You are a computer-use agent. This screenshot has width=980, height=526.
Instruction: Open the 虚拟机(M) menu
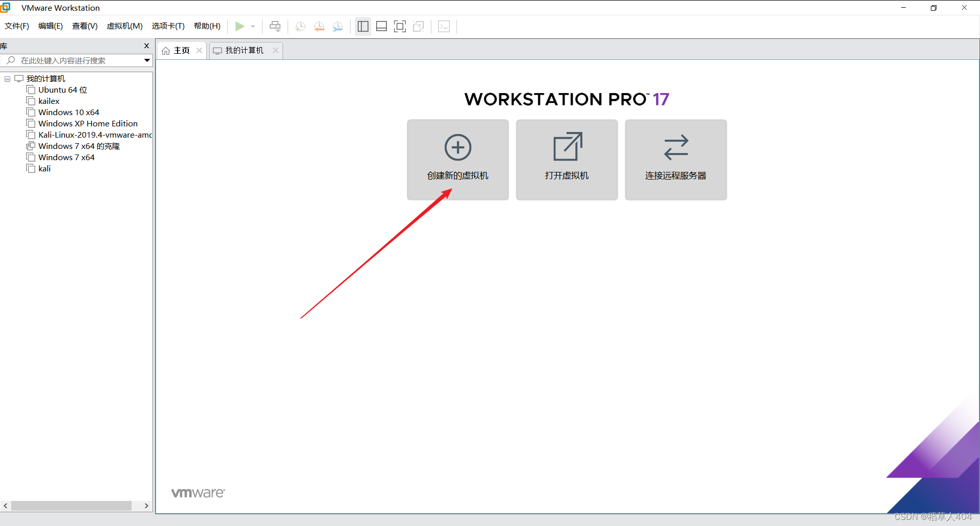124,26
